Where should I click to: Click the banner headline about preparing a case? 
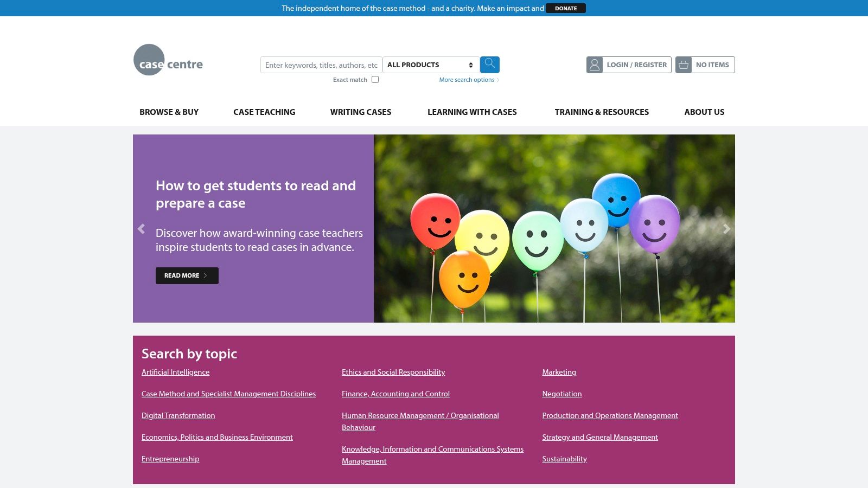(x=256, y=194)
